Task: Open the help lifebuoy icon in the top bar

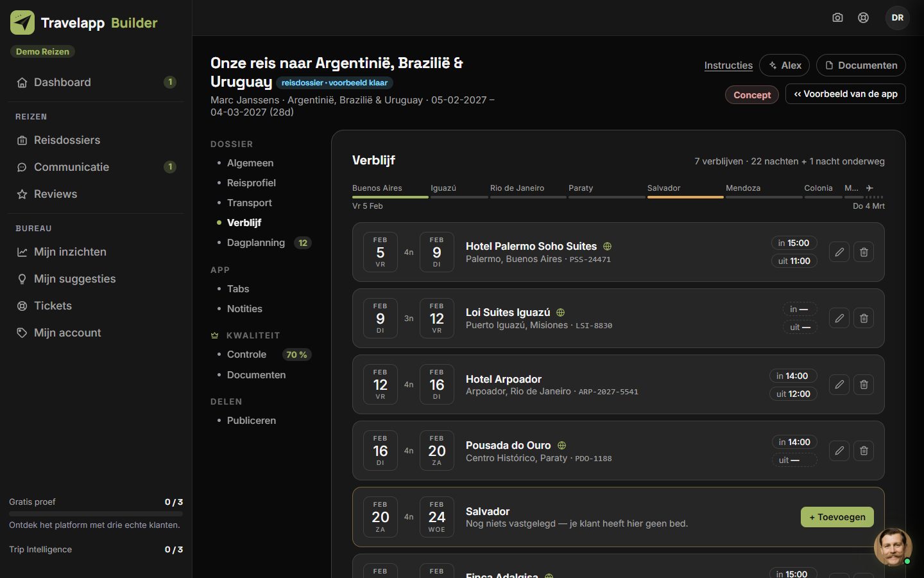Action: point(864,18)
